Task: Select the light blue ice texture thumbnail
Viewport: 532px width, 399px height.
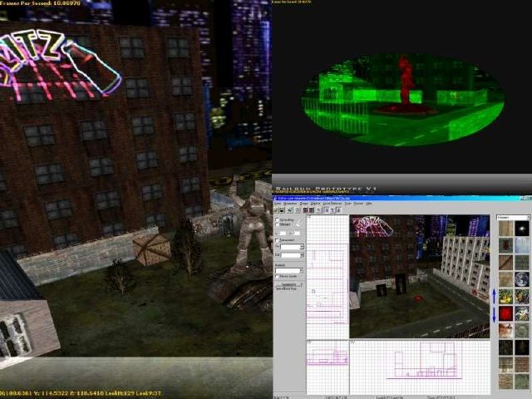Action: 522,245
